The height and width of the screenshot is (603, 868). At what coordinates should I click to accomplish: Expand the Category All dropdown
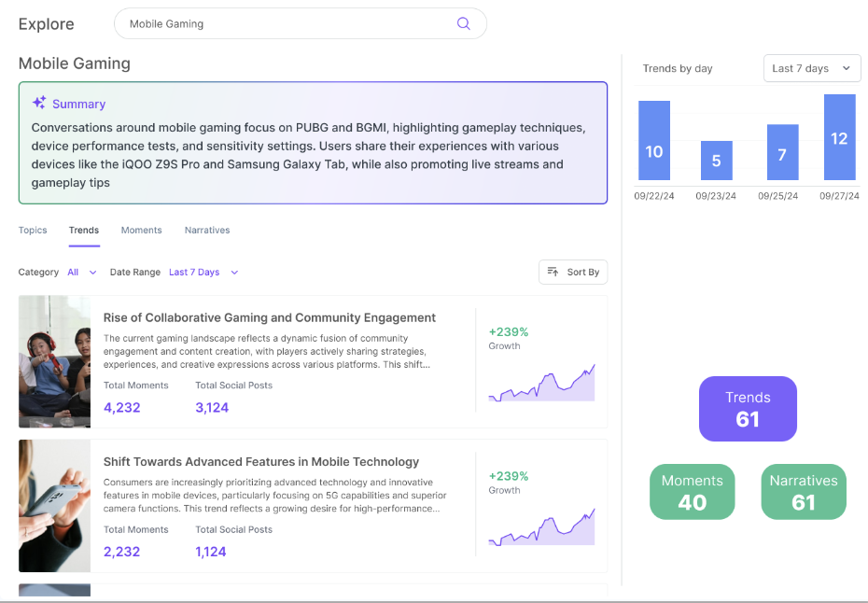[x=82, y=273]
